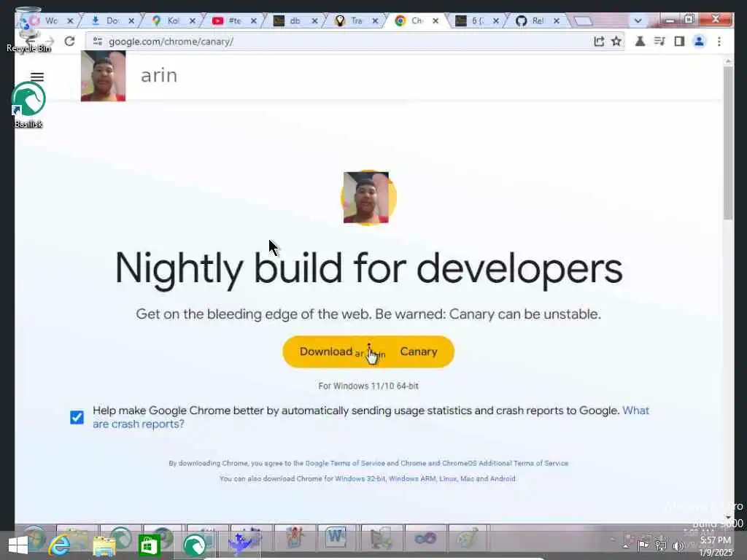The width and height of the screenshot is (747, 560).
Task: Open the Windows 32-bit download link
Action: click(x=360, y=478)
